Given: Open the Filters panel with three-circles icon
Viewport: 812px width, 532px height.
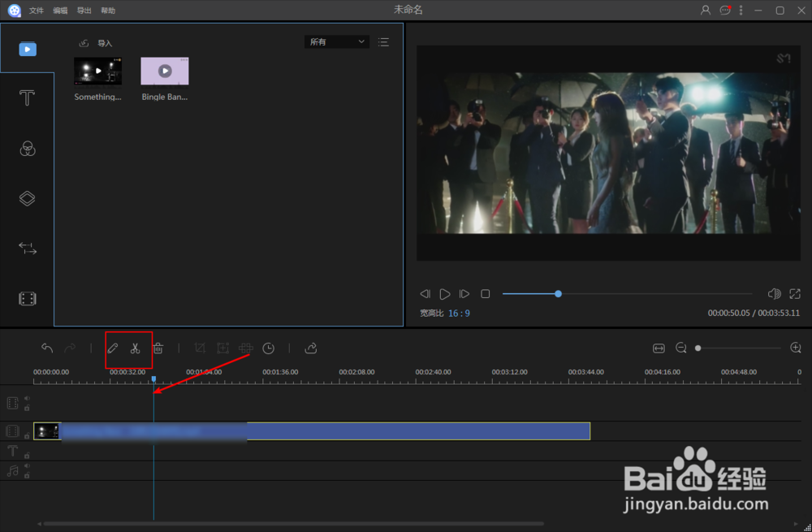Looking at the screenshot, I should 28,149.
